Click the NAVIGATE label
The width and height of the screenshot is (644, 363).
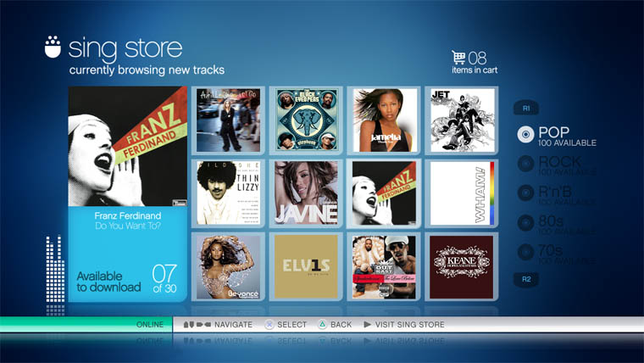pos(233,324)
